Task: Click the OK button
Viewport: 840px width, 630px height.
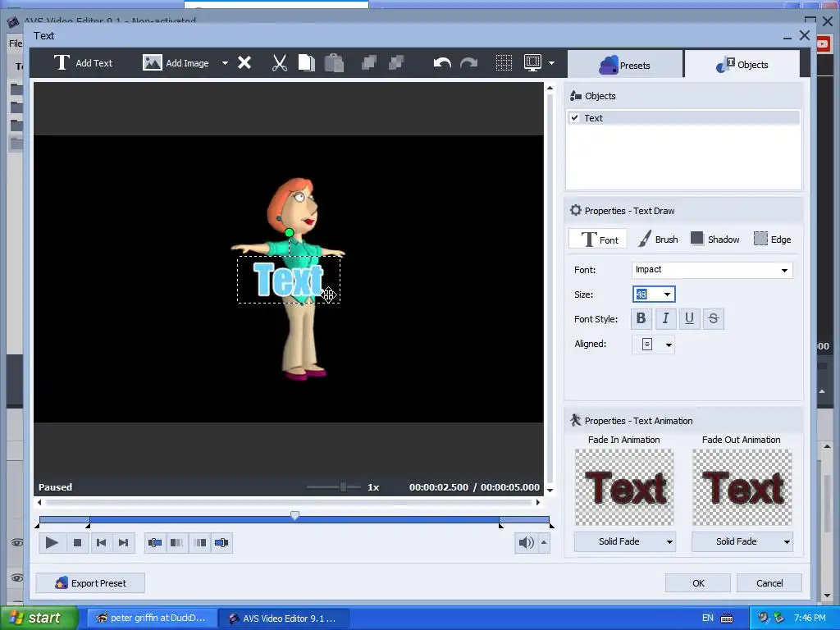Action: pos(698,583)
